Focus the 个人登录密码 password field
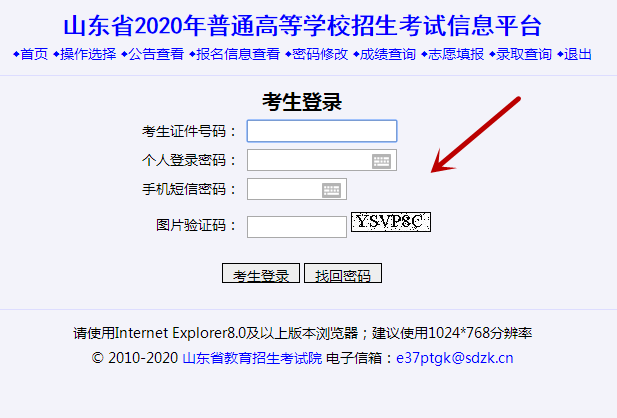 pos(322,160)
